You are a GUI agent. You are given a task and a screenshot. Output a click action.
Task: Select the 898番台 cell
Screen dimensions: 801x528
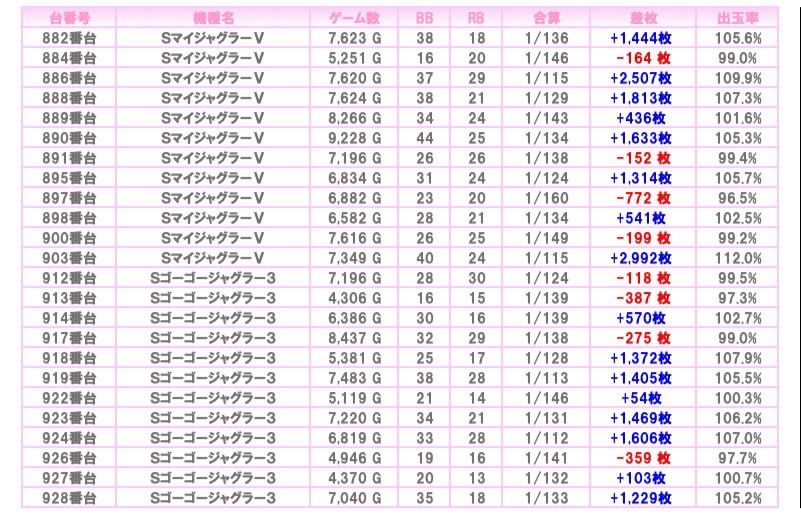(69, 218)
